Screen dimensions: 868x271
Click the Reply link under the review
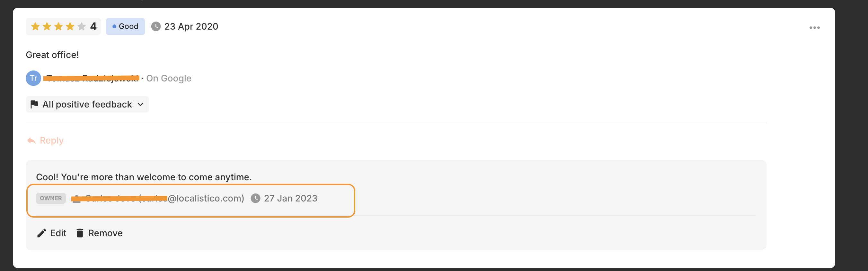(51, 140)
